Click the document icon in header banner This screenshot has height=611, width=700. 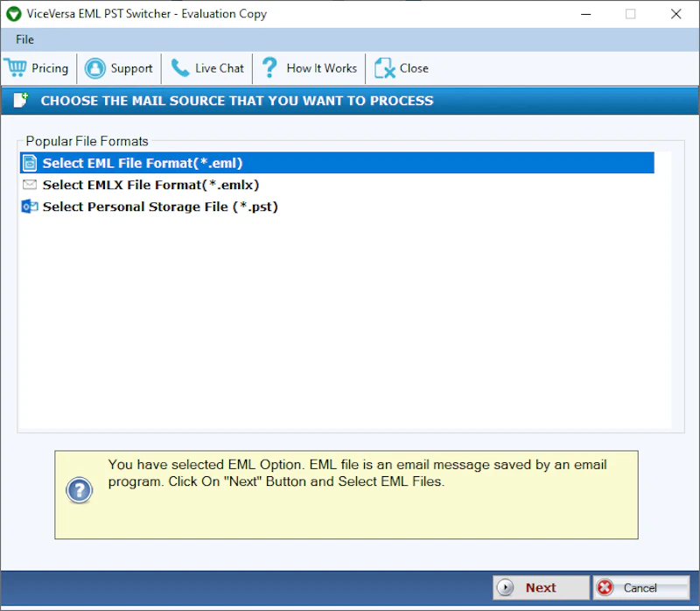pos(20,100)
